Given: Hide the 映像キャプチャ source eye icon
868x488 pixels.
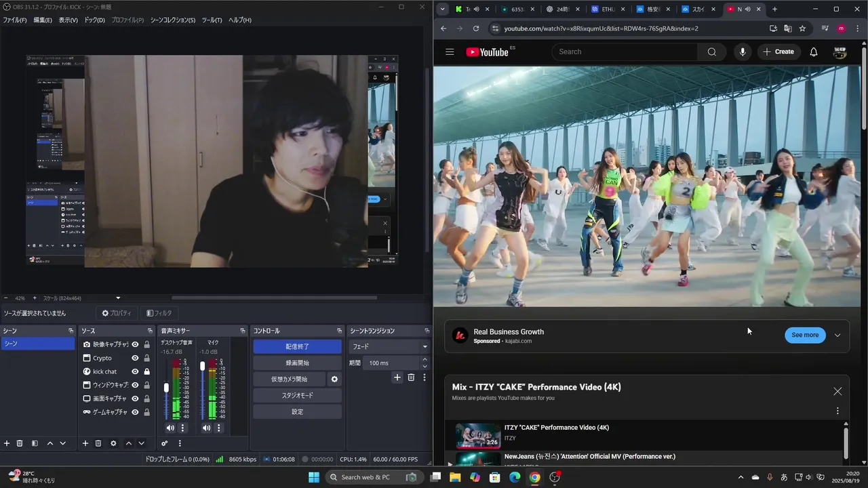Looking at the screenshot, I should pos(135,344).
